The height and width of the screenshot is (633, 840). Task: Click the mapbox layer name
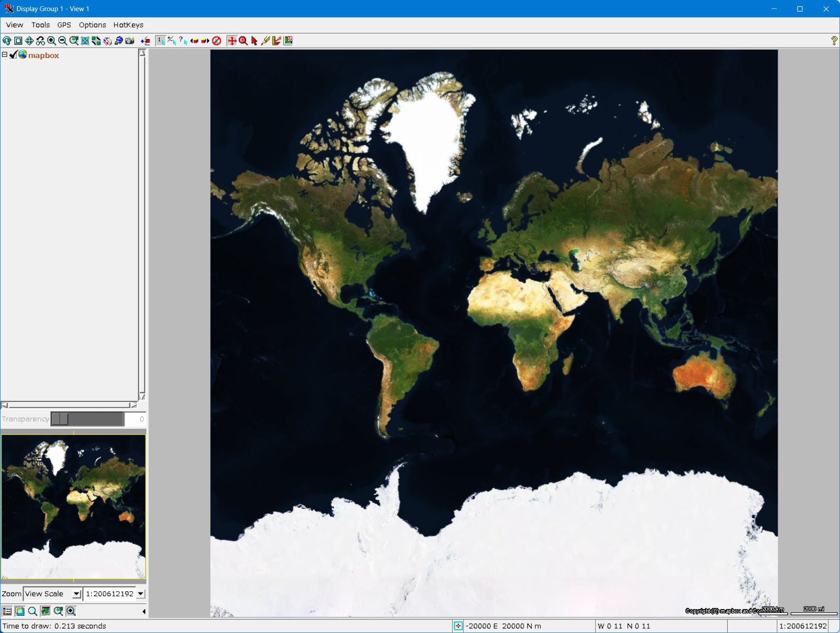[x=44, y=56]
